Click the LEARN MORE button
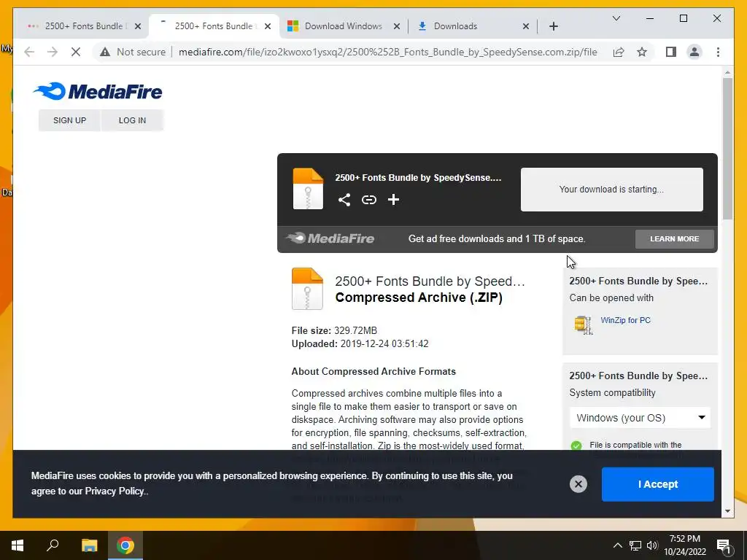 coord(674,239)
